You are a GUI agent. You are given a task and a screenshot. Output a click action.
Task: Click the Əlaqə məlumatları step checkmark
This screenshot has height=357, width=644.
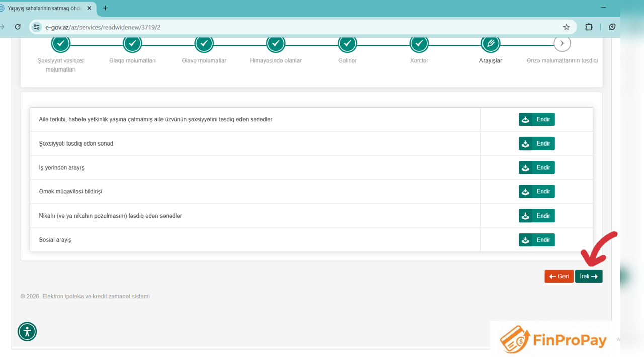132,44
